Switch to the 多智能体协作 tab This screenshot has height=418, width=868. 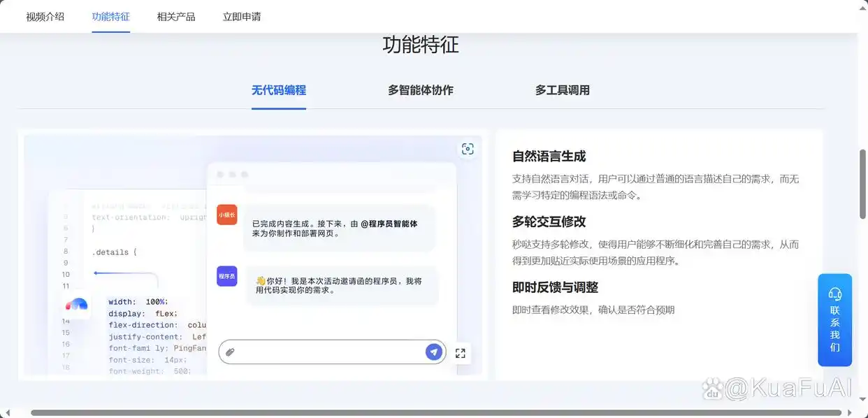click(x=420, y=89)
